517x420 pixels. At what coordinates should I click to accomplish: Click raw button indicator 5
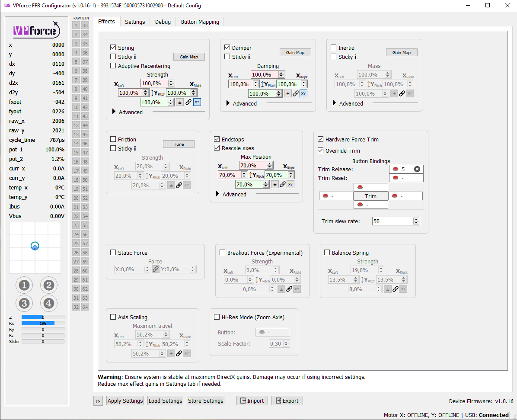tap(76, 62)
